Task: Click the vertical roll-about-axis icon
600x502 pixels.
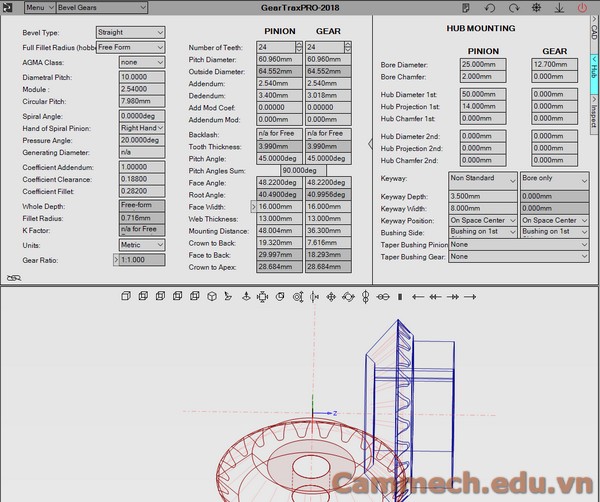Action: tap(365, 297)
